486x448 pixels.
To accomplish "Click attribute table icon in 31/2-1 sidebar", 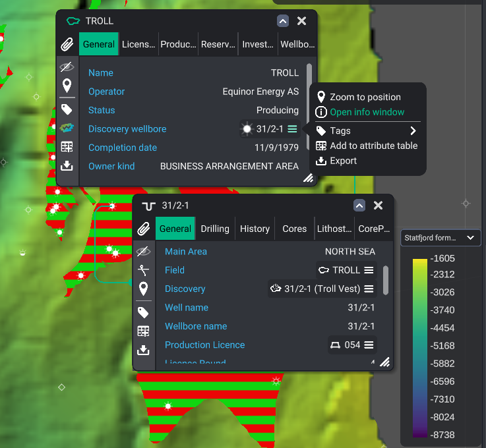I will (x=143, y=331).
